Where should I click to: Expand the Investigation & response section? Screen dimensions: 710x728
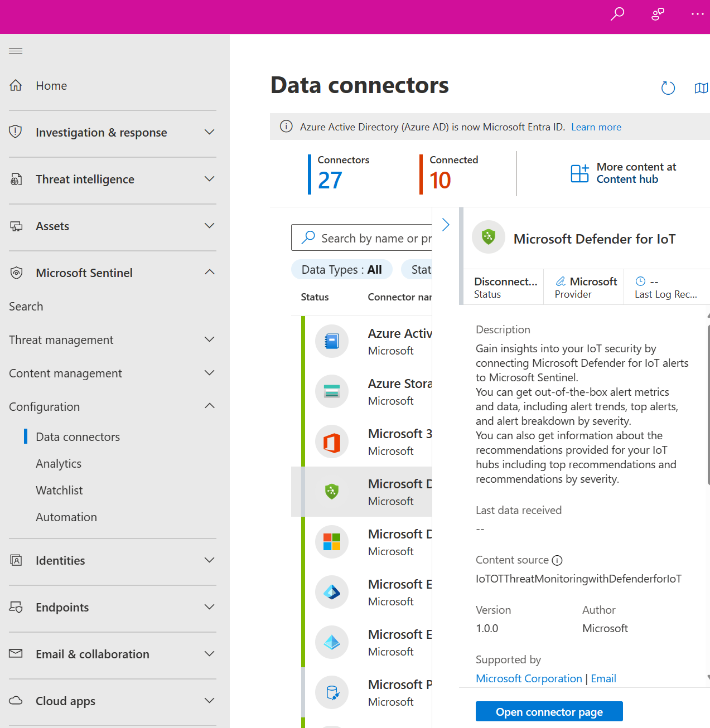(210, 132)
